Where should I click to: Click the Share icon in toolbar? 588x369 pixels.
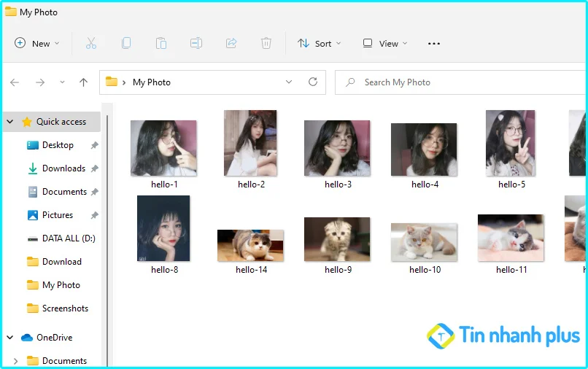pyautogui.click(x=231, y=43)
